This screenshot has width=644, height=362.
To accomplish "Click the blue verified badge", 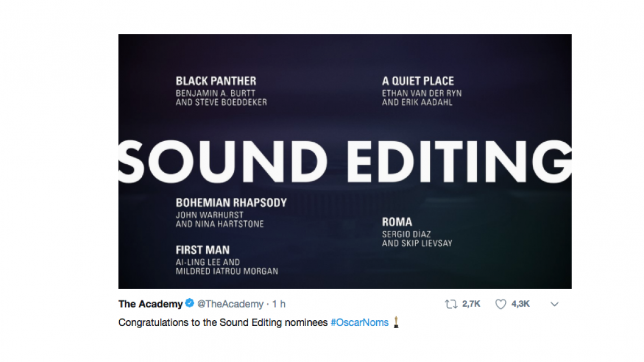I will [190, 304].
